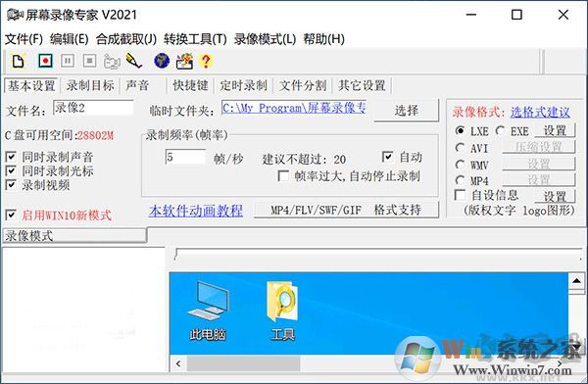
Task: Click the preview scrollbar left arrow
Action: (178, 363)
